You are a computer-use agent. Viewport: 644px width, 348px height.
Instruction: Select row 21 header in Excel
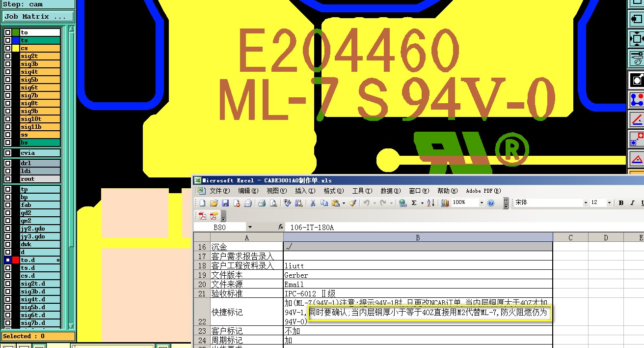point(202,293)
